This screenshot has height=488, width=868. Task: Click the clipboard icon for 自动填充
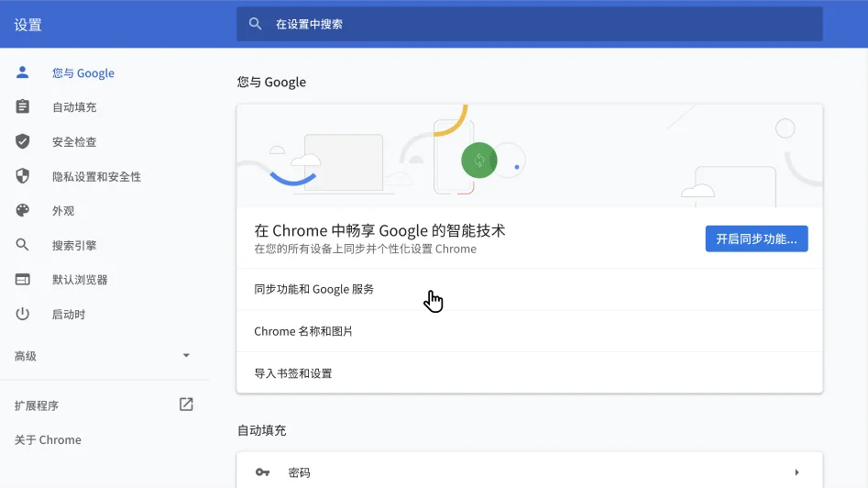click(23, 107)
